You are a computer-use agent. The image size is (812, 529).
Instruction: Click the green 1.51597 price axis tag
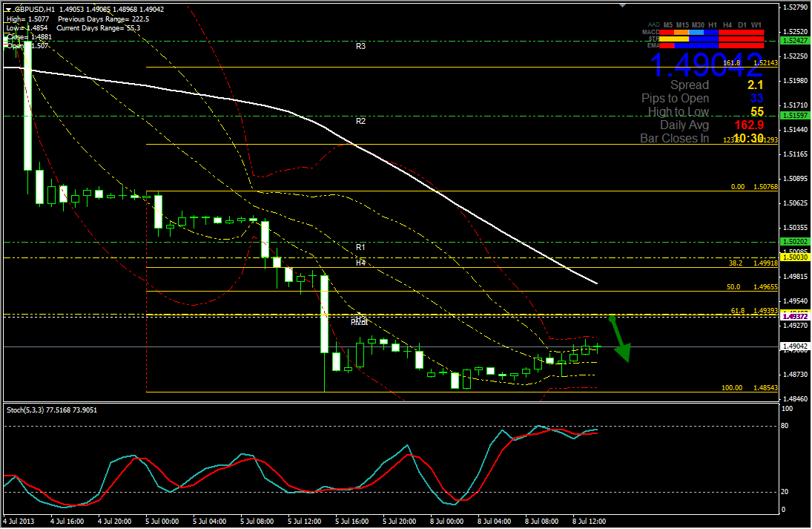[796, 116]
